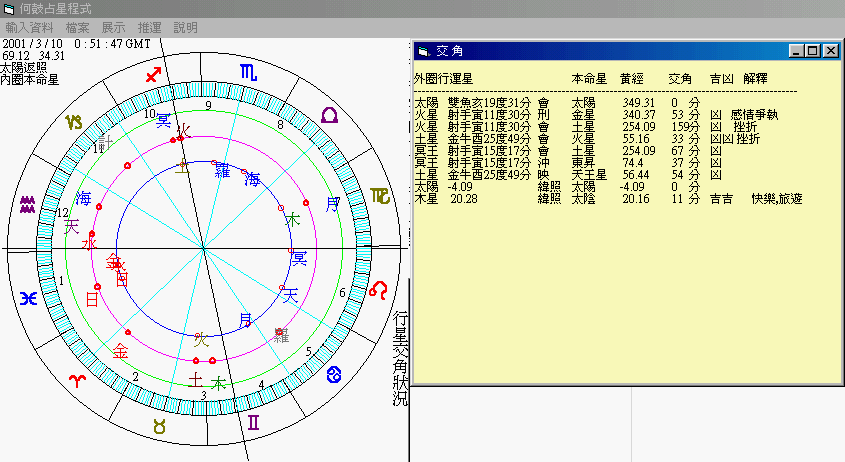Click the gray 羅 label near house 5
Viewport: 845px width, 462px height.
pos(281,335)
